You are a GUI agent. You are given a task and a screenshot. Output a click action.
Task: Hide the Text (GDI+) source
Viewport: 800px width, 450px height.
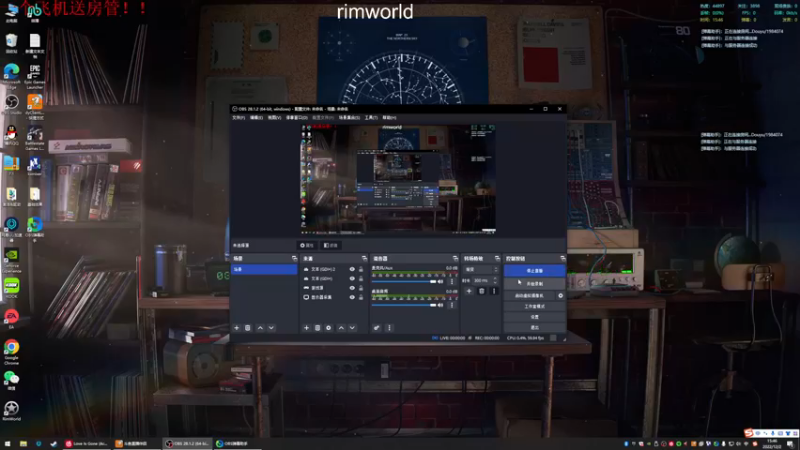[352, 279]
